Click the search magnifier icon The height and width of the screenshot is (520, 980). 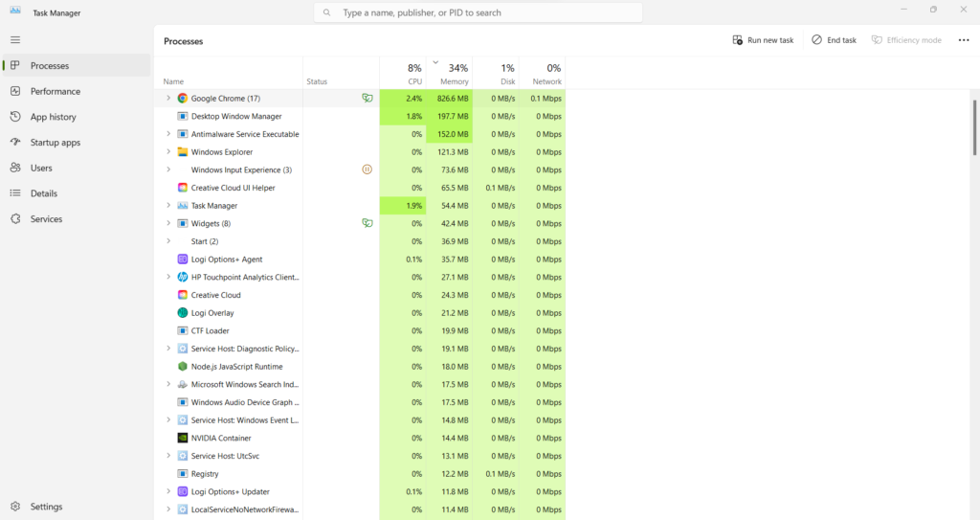(x=327, y=12)
